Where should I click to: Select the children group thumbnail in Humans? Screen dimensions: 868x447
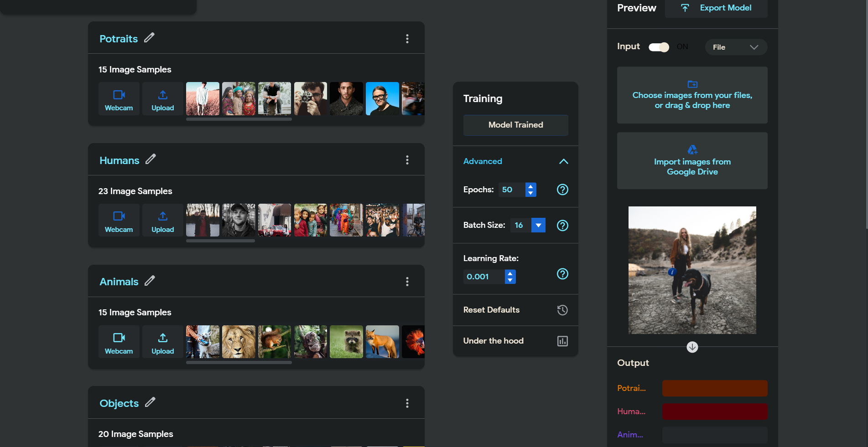coord(311,221)
